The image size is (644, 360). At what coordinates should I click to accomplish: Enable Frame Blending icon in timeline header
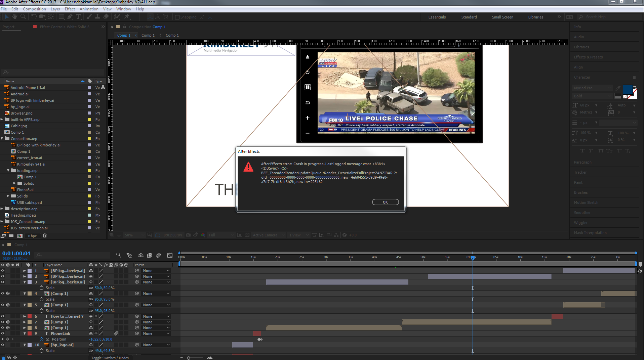click(150, 255)
